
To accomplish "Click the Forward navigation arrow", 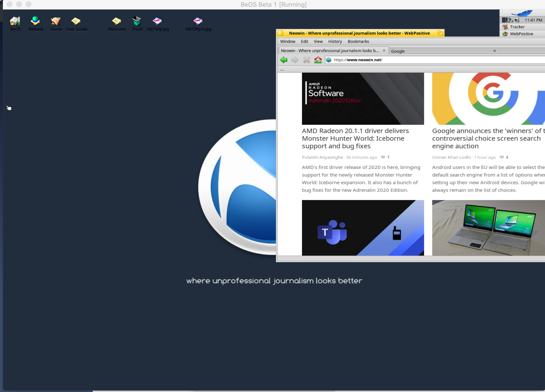I will (x=295, y=60).
